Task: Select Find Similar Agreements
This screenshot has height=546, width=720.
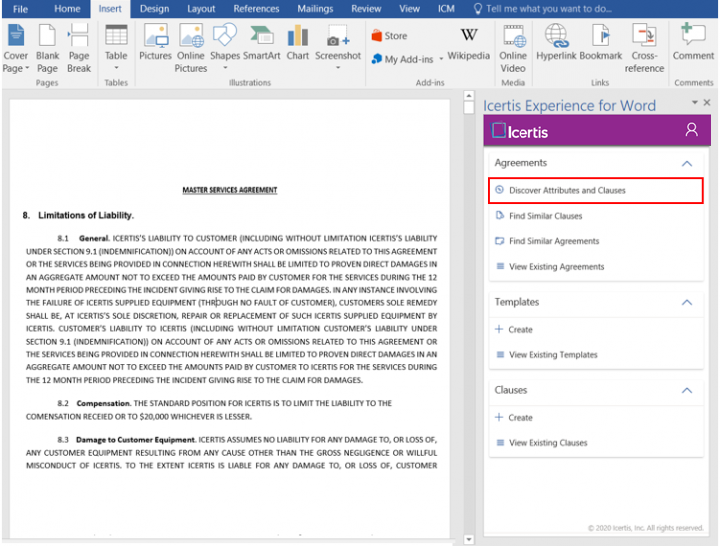Action: [554, 241]
